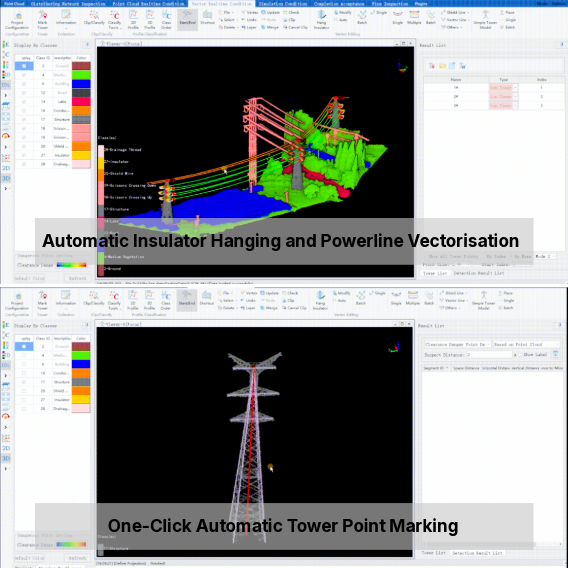568x568 pixels.
Task: Open the Delete dropdown, upper window ribbon
Action: click(x=229, y=27)
